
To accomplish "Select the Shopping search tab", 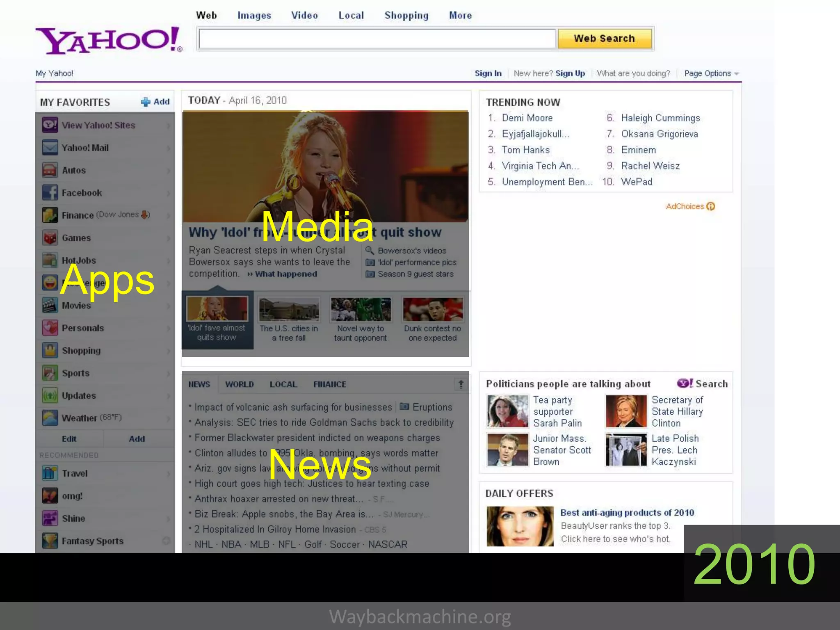I will (x=406, y=16).
